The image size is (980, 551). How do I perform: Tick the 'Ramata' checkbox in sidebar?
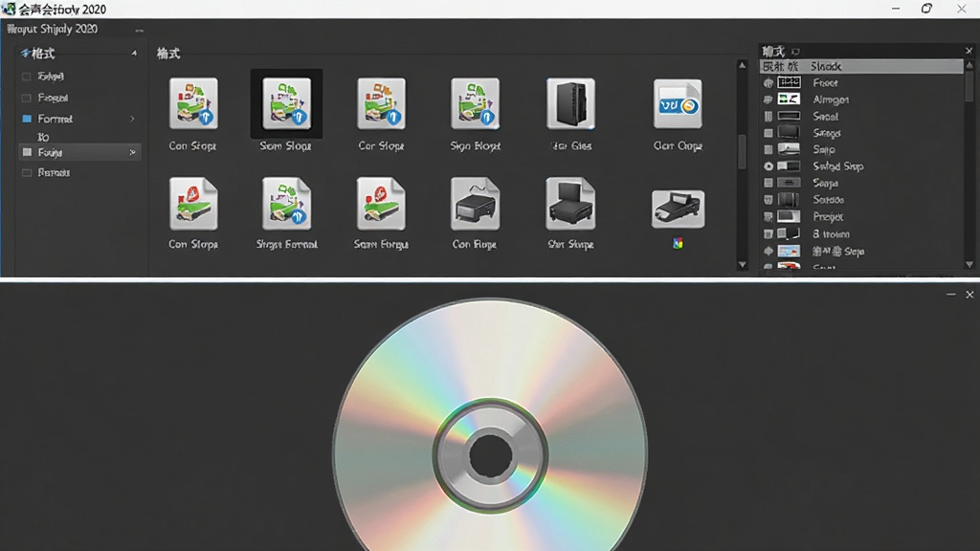27,172
